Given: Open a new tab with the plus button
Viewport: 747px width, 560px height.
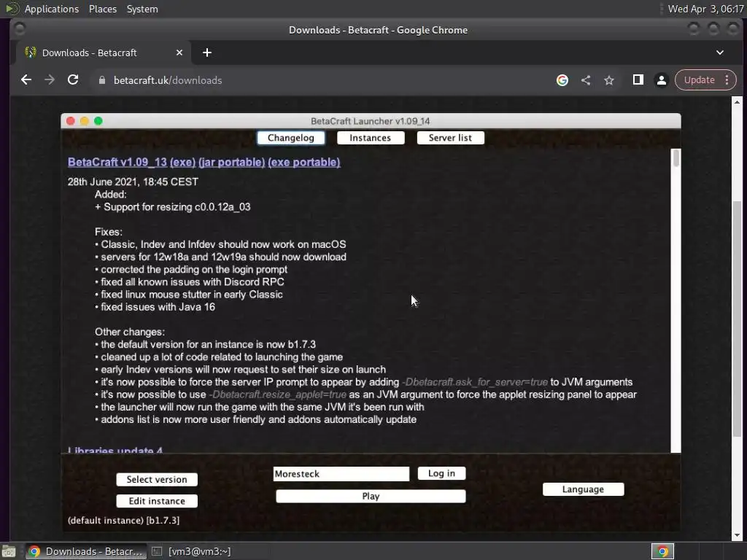Looking at the screenshot, I should coord(206,52).
